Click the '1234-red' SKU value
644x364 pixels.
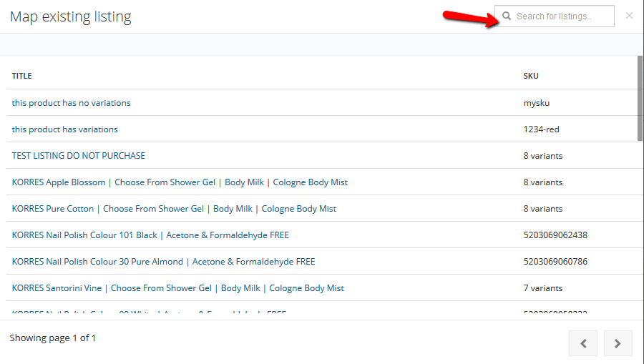click(540, 129)
